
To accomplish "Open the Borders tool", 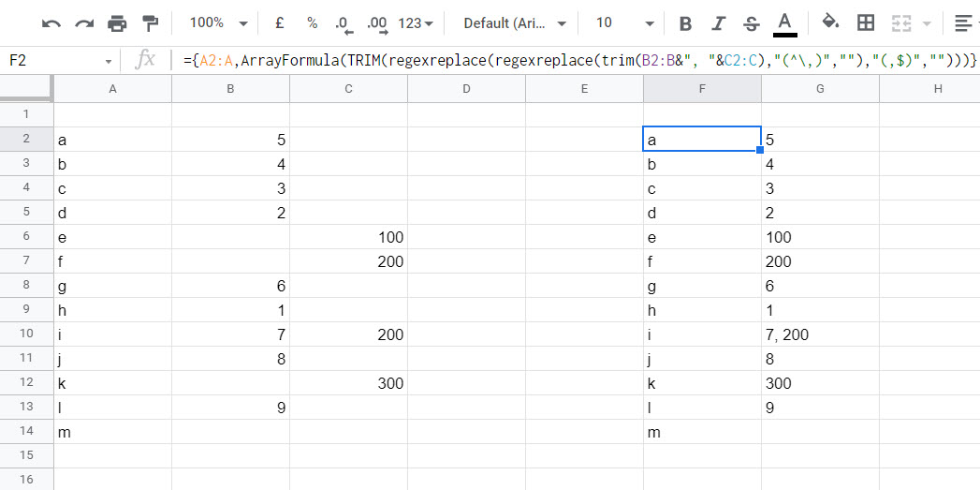I will click(x=866, y=23).
